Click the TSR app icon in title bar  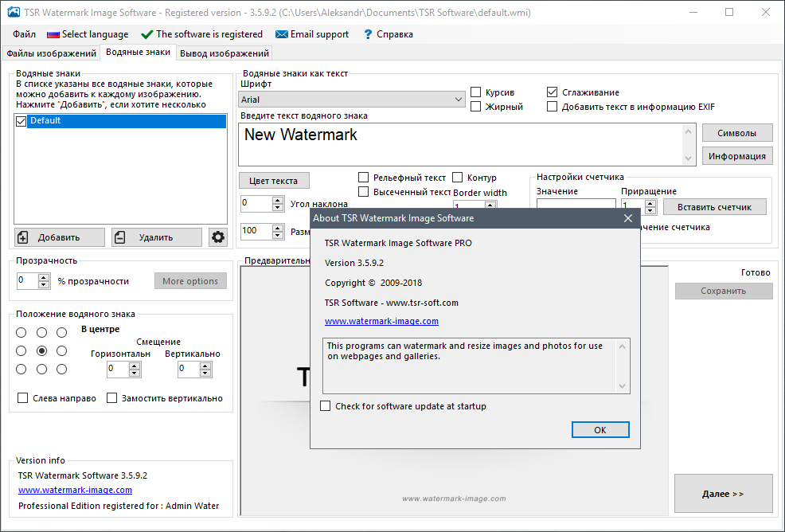pyautogui.click(x=14, y=12)
